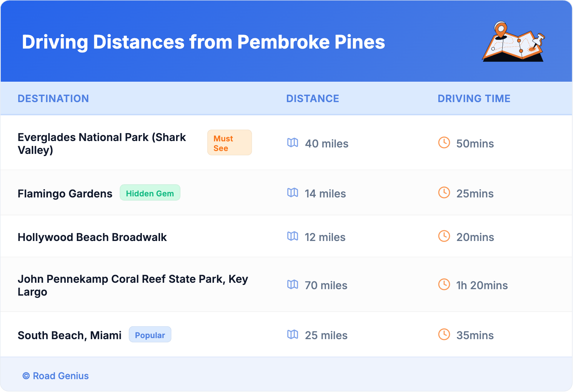The width and height of the screenshot is (573, 392).
Task: Click the clock icon beside 20mins
Action: point(444,236)
